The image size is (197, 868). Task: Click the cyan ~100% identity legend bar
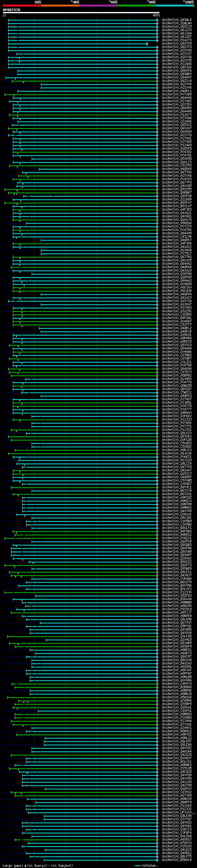click(x=175, y=6)
